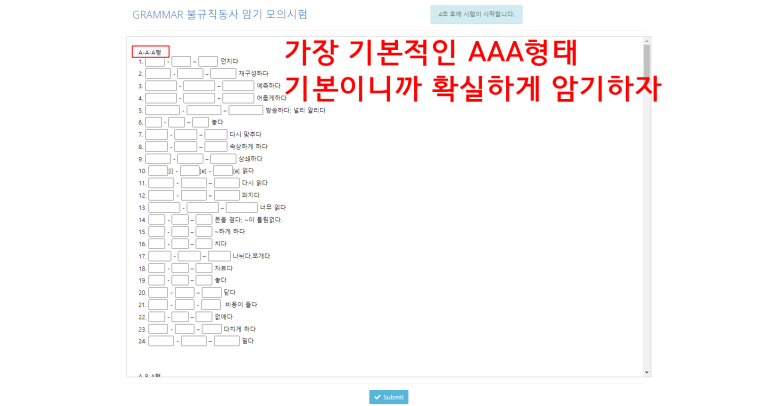Focus third input box of row 24

(227, 341)
